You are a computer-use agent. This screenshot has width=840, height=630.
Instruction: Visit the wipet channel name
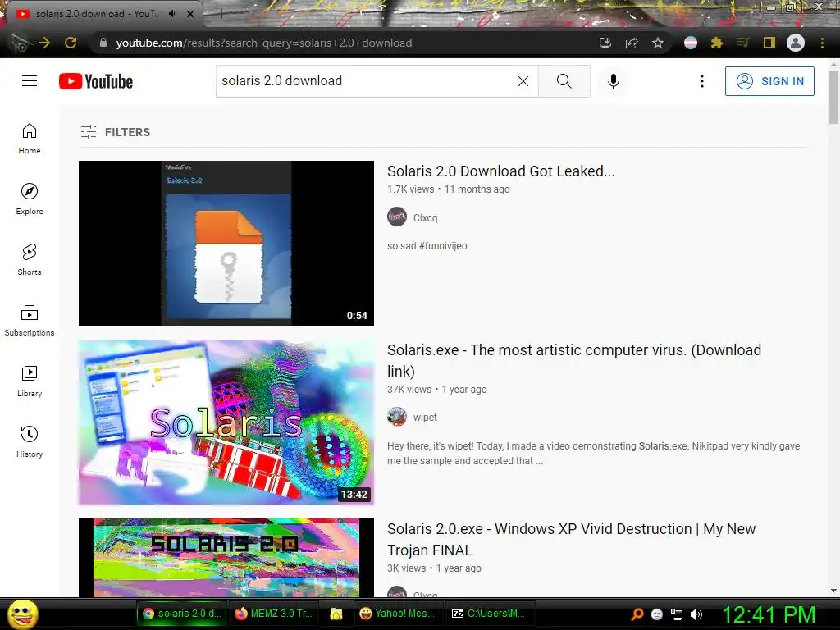tap(426, 417)
